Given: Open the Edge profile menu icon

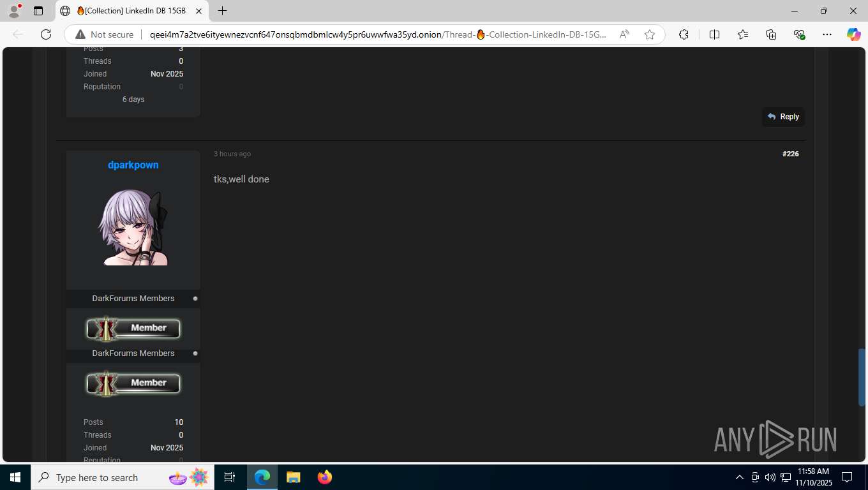Looking at the screenshot, I should [x=14, y=11].
